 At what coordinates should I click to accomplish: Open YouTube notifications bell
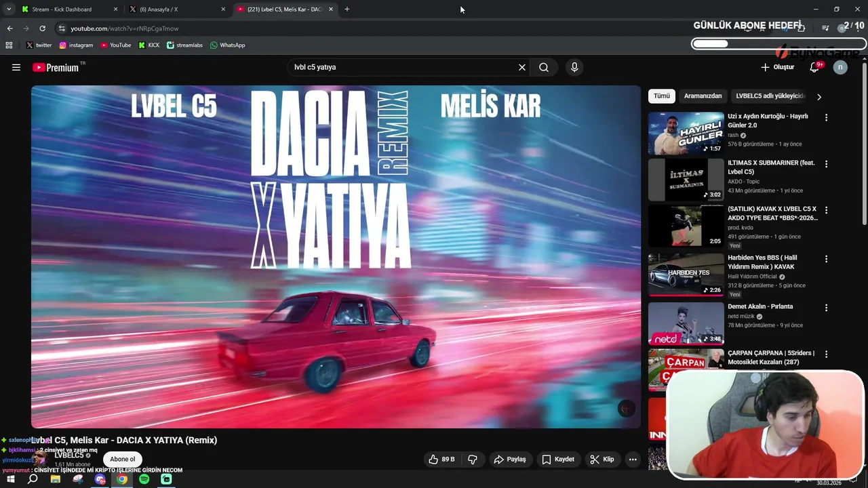pos(815,67)
